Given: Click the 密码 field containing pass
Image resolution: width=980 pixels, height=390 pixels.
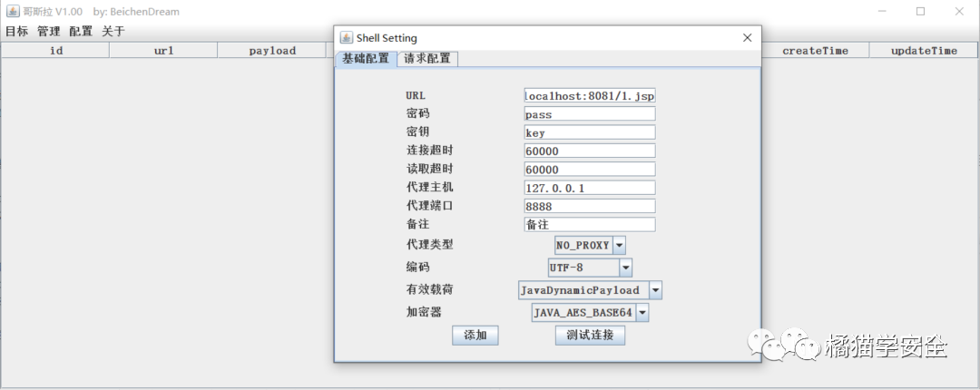Looking at the screenshot, I should (x=590, y=114).
